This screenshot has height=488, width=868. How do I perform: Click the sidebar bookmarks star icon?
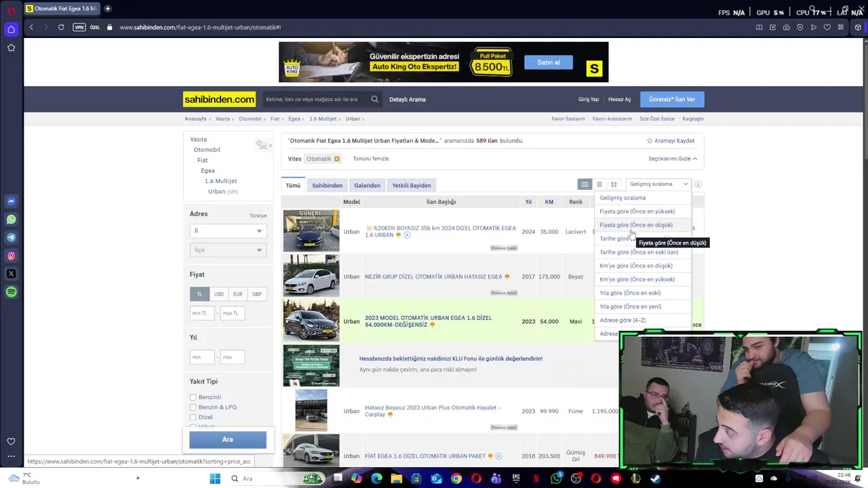pyautogui.click(x=11, y=47)
